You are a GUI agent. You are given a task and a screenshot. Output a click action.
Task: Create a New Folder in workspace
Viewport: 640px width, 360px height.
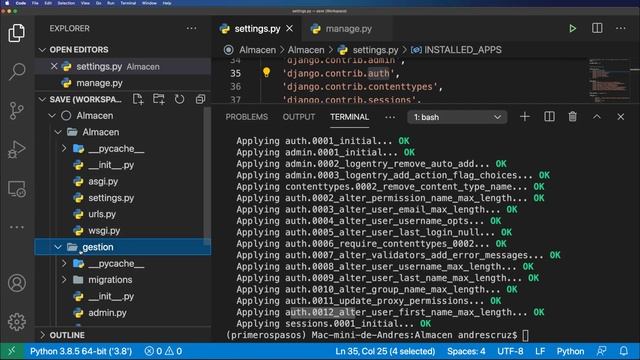[x=159, y=99]
